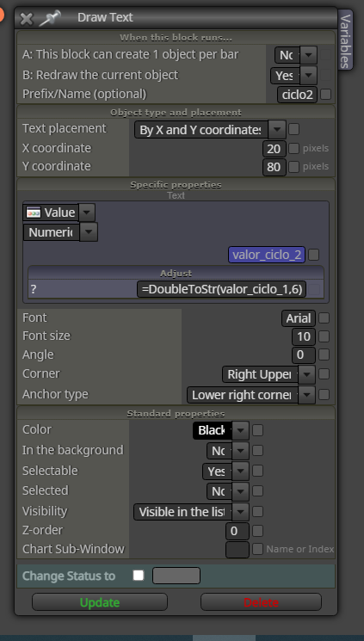The image size is (364, 641).
Task: Tick checkbox beside X coordinate pixels
Action: 293,148
